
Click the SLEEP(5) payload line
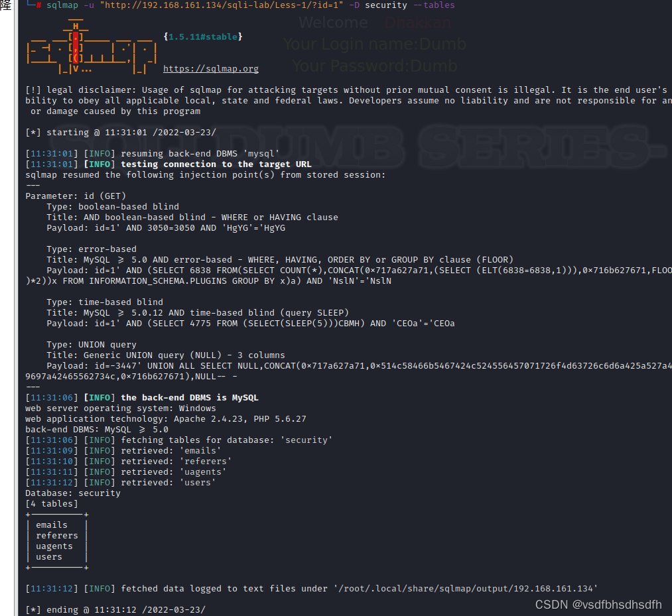coord(251,324)
